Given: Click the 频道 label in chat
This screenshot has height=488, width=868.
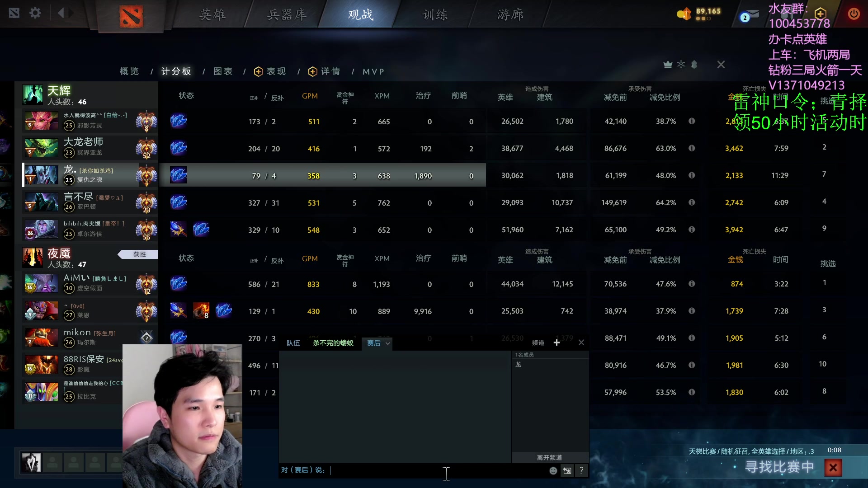Looking at the screenshot, I should (x=538, y=343).
